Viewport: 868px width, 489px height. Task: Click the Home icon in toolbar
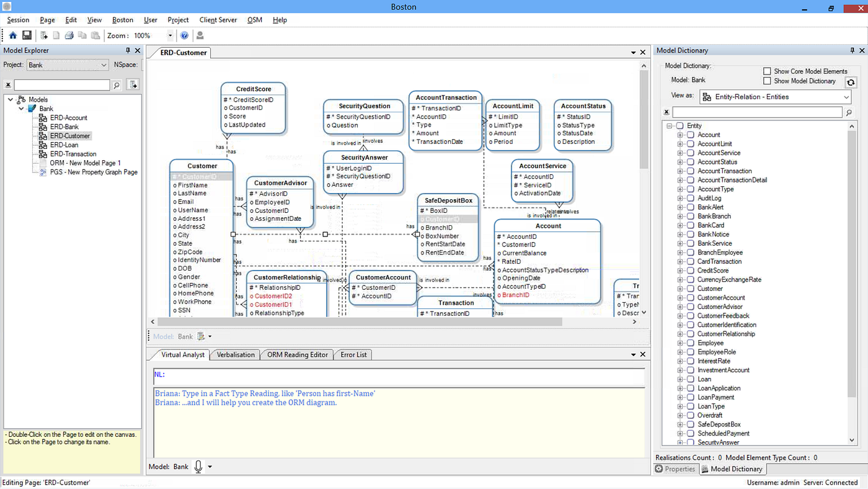(x=13, y=35)
